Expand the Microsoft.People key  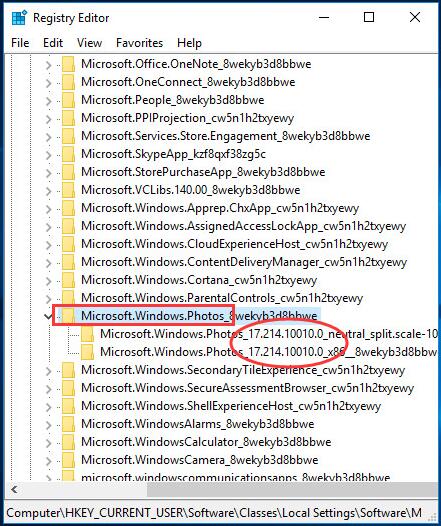point(49,100)
